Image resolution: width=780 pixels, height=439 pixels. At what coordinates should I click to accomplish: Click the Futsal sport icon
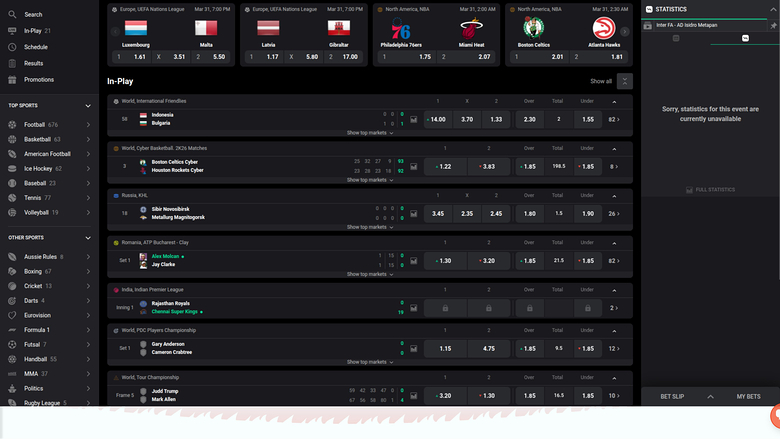click(x=12, y=345)
